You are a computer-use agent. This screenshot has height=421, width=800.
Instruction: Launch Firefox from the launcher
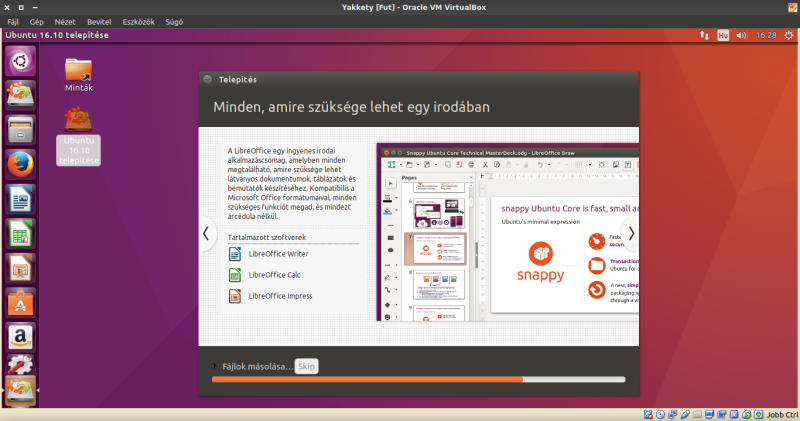pyautogui.click(x=21, y=164)
